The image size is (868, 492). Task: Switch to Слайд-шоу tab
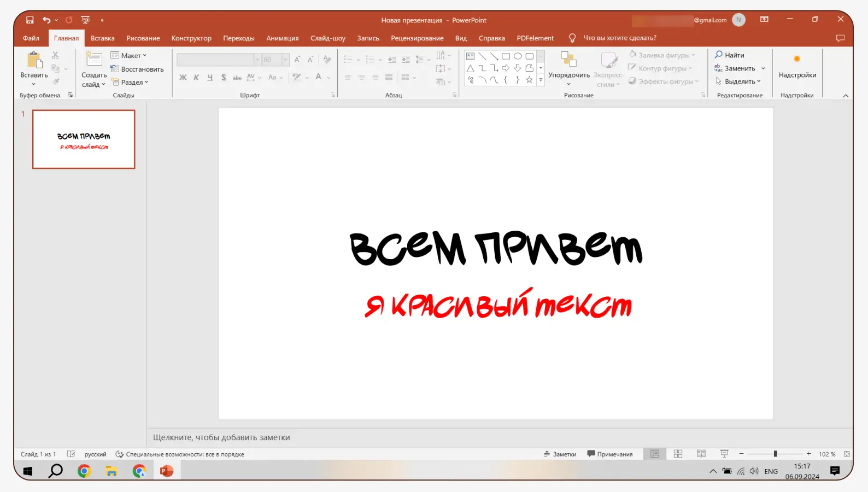328,38
